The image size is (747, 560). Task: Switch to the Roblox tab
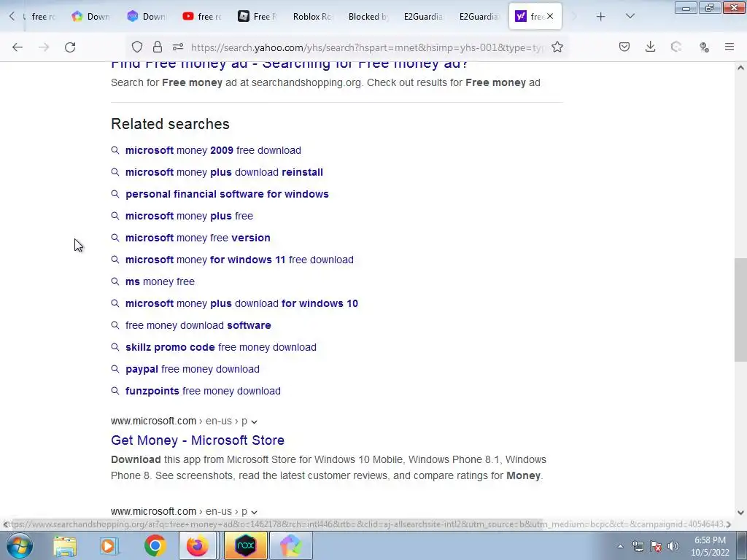click(x=311, y=16)
